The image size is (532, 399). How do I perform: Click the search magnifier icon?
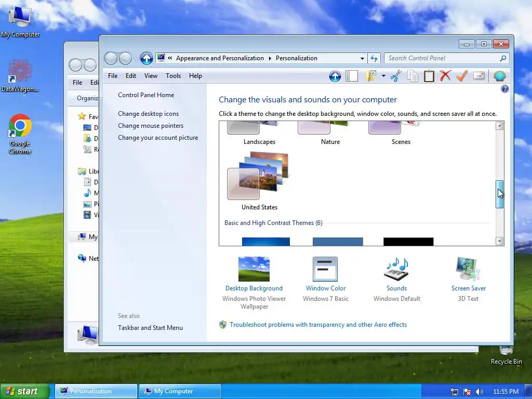pyautogui.click(x=503, y=58)
